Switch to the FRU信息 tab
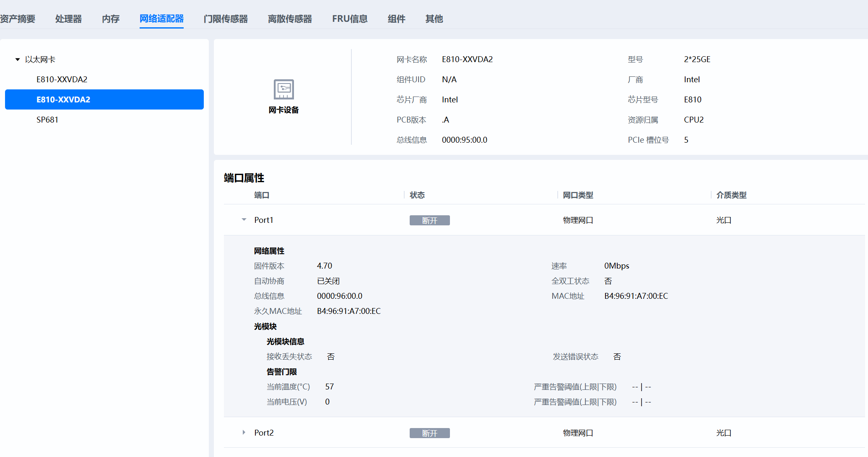868x457 pixels. (x=350, y=19)
